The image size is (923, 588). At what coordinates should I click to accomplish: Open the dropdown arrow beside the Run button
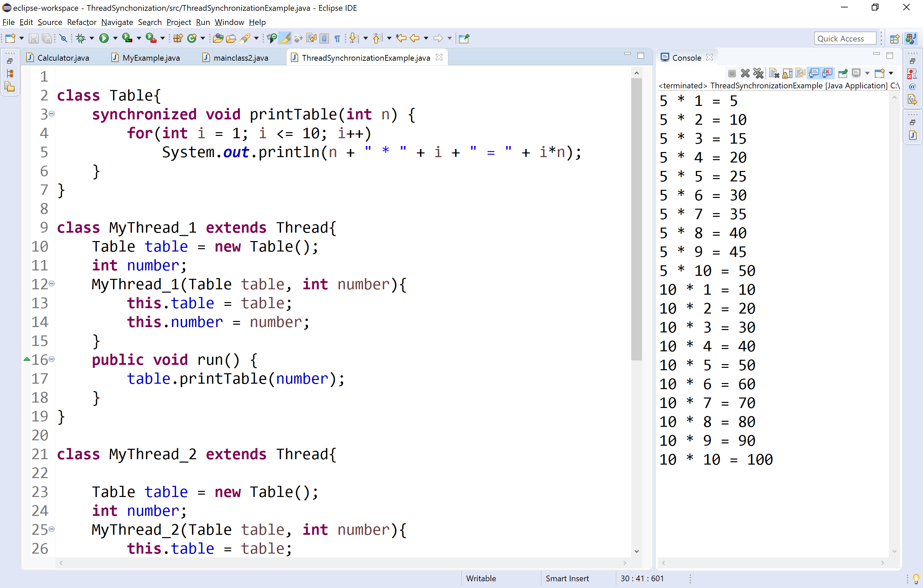click(115, 38)
